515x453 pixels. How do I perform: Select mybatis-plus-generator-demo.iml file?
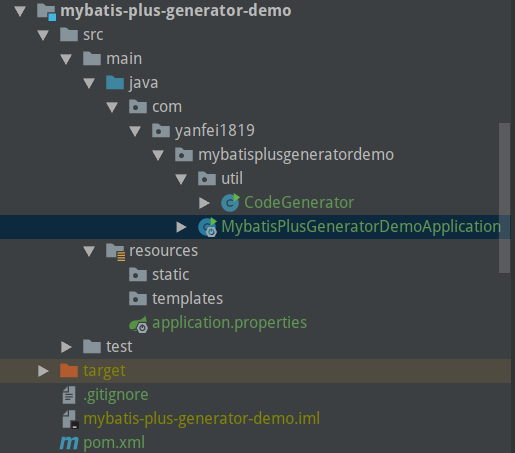[201, 419]
